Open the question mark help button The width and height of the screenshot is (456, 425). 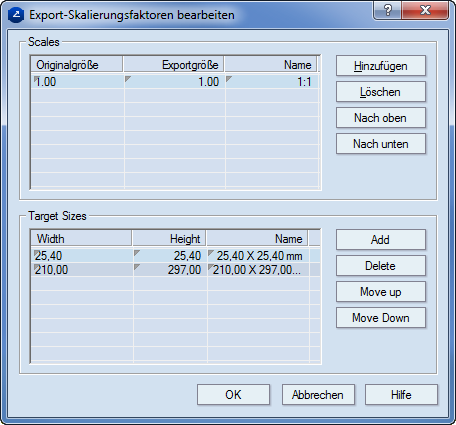tap(388, 10)
